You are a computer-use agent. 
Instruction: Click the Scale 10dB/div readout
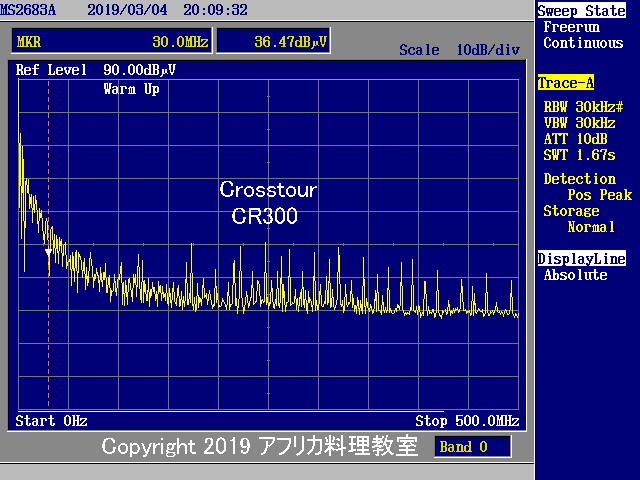[460, 50]
